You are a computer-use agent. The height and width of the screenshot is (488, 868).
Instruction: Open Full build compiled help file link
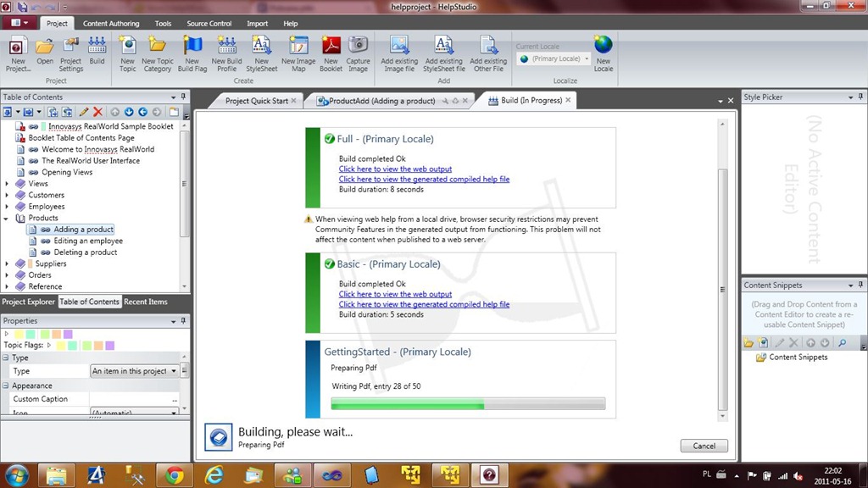pyautogui.click(x=424, y=180)
